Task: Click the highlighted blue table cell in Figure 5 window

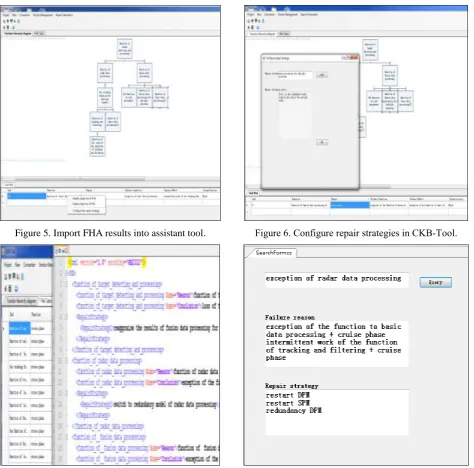Action: click(27, 196)
